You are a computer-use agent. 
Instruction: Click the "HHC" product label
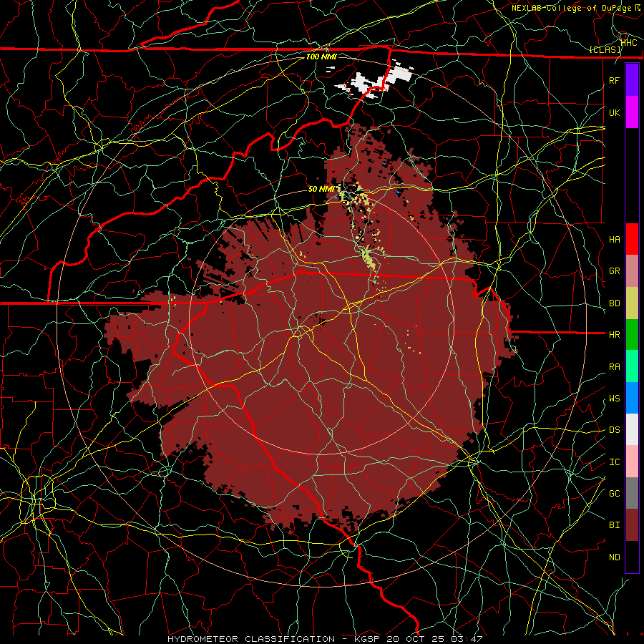629,42
